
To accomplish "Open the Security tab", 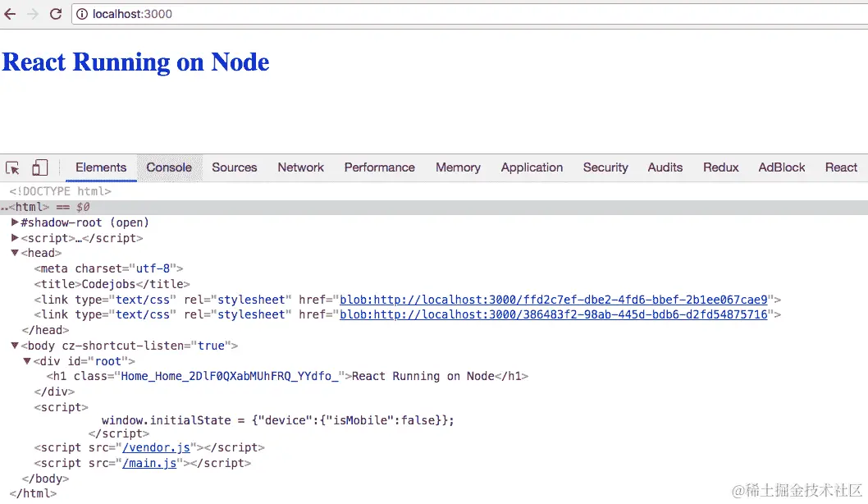I will tap(605, 167).
